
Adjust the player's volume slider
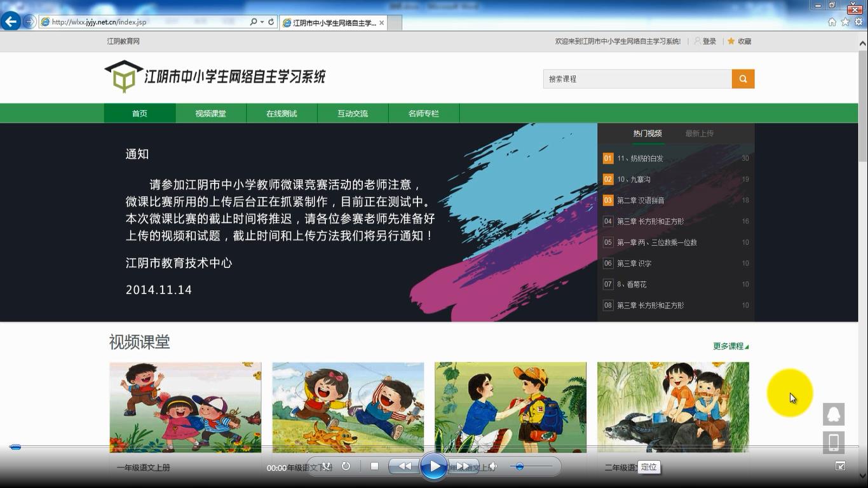click(532, 466)
